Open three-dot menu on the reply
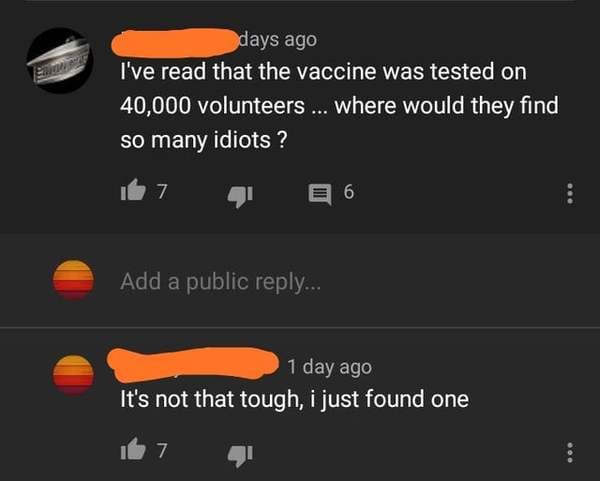The height and width of the screenshot is (481, 600). (x=570, y=453)
